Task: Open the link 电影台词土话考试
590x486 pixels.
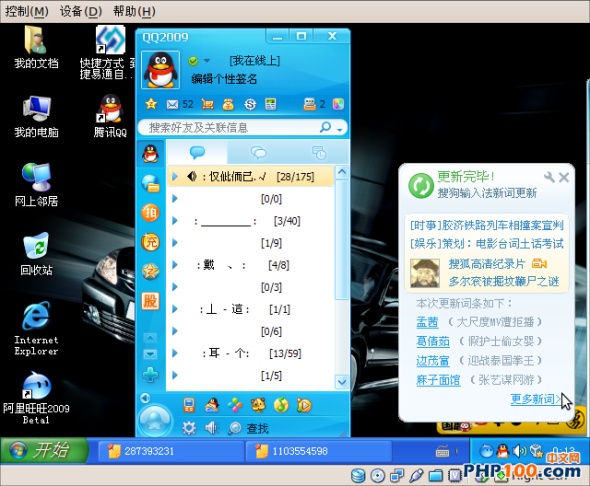Action: point(519,244)
